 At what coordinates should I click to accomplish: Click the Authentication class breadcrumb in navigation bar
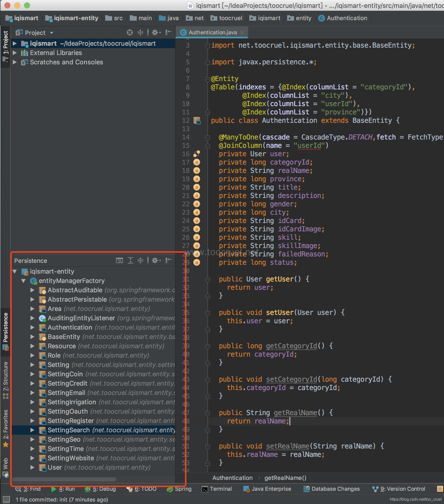[343, 18]
